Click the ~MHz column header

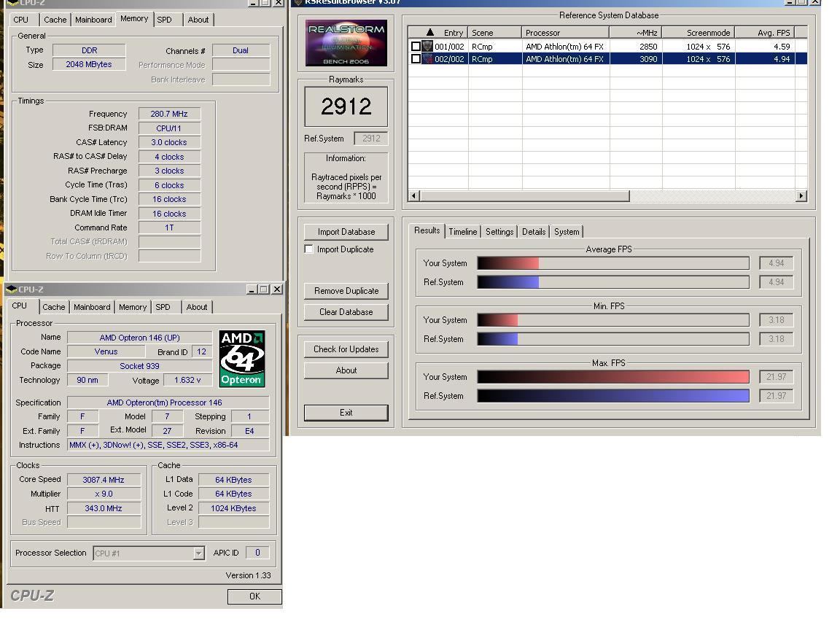coord(636,32)
